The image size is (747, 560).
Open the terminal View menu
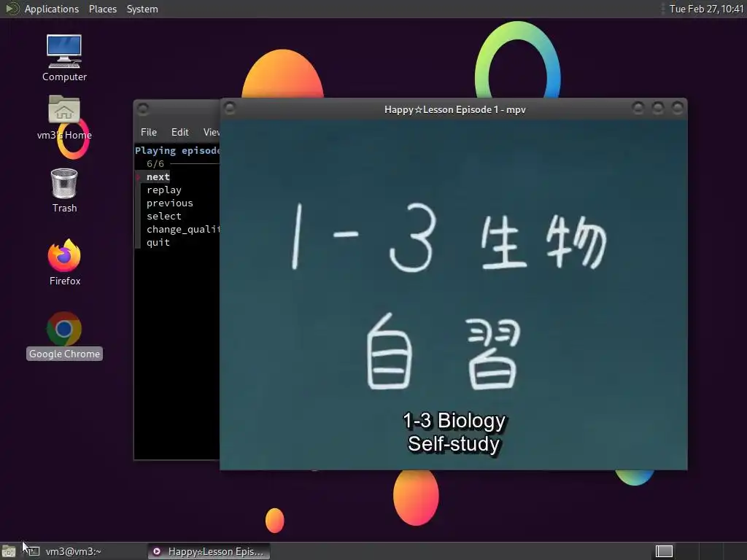[x=211, y=132]
